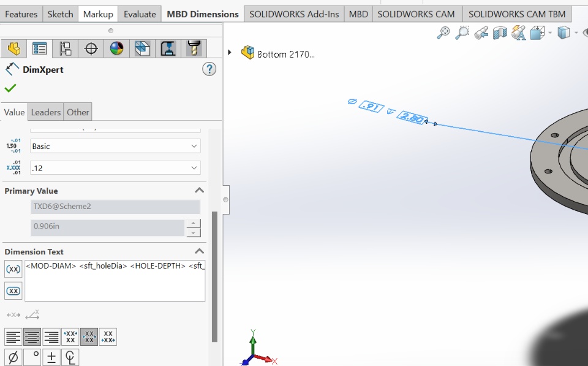Toggle bottom justify dimension text
The image size is (588, 366).
[x=108, y=337]
